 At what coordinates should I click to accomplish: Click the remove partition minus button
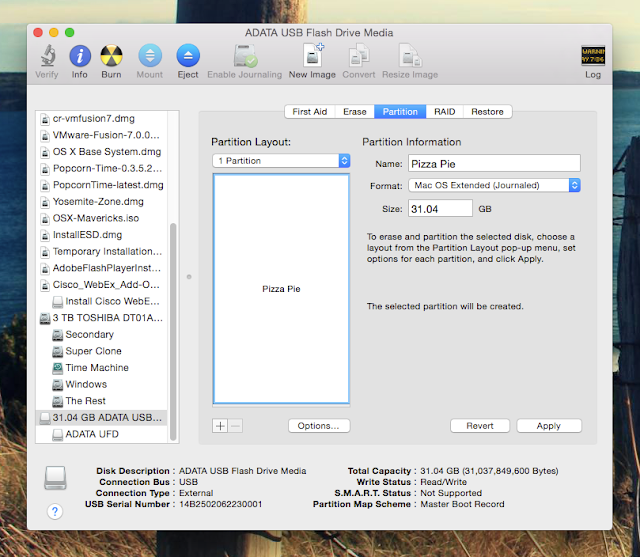pos(235,426)
